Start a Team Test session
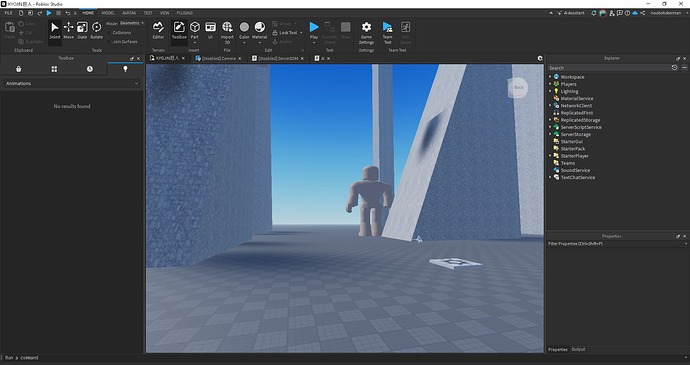This screenshot has height=365, width=690. 387,32
